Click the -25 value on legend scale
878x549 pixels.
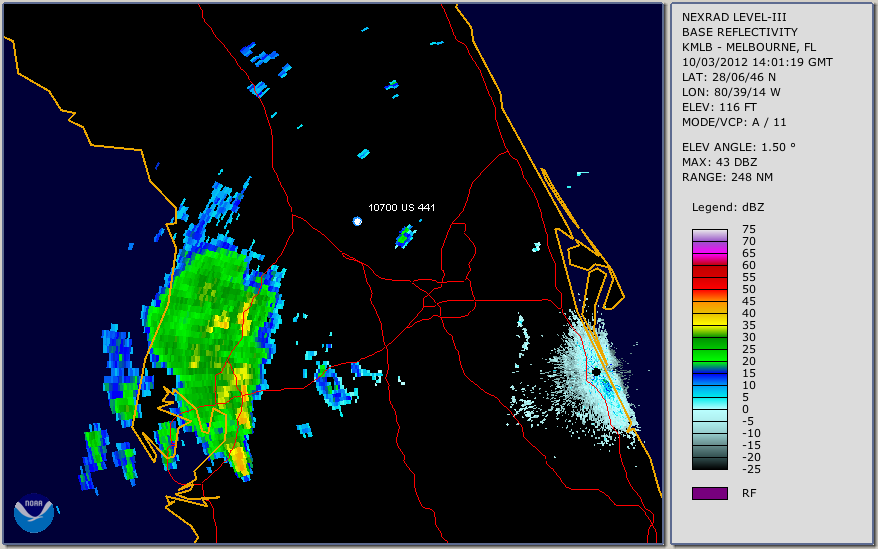pyautogui.click(x=751, y=469)
